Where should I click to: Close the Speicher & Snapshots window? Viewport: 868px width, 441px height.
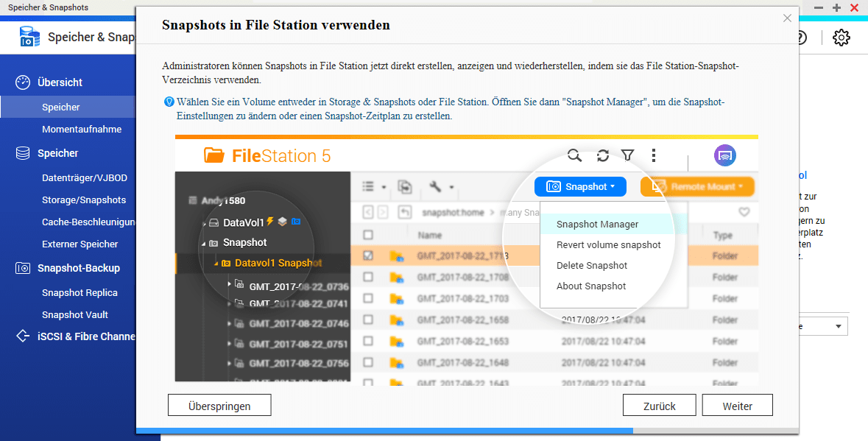point(854,8)
